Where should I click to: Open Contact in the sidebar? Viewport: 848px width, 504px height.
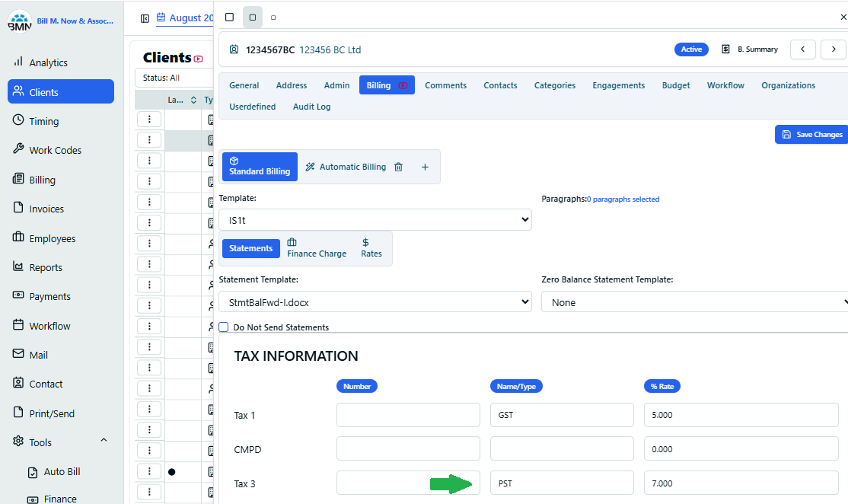point(37,384)
